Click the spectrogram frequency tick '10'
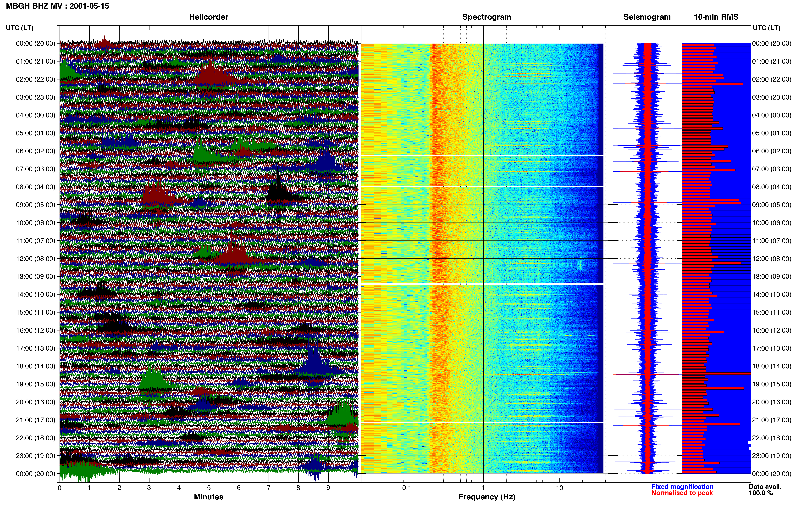812x508 pixels. pyautogui.click(x=559, y=488)
